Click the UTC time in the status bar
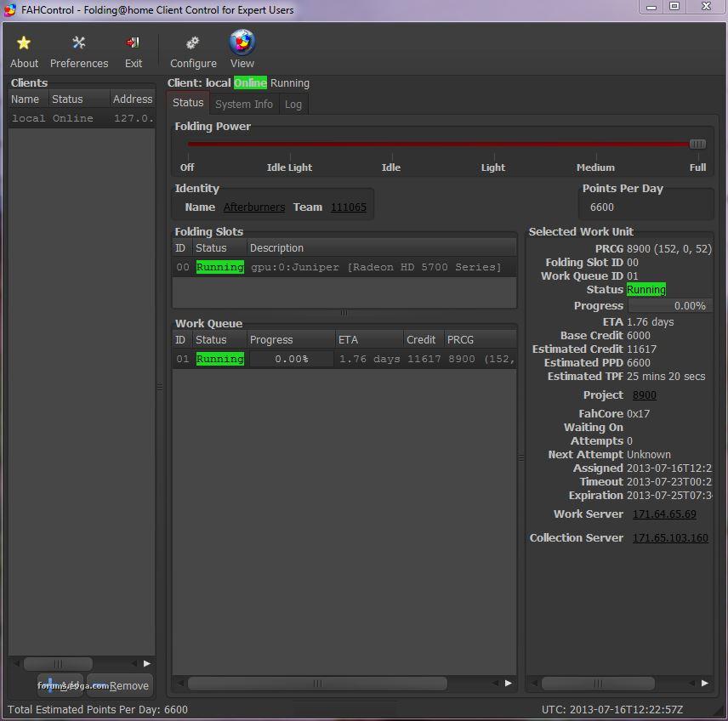This screenshot has width=728, height=721. pyautogui.click(x=612, y=709)
